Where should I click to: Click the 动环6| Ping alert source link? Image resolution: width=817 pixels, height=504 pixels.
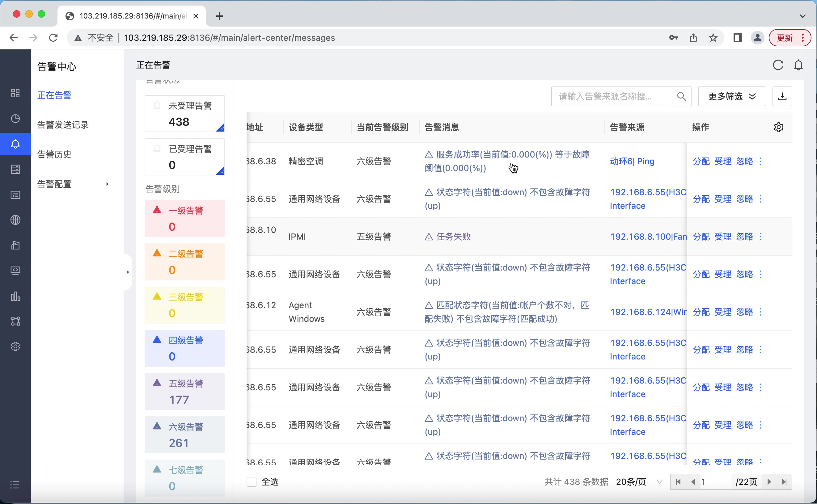coord(632,161)
